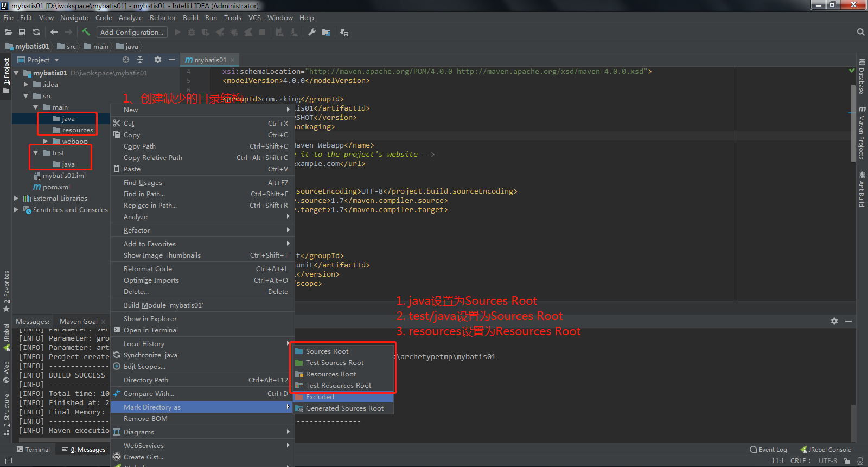Image resolution: width=868 pixels, height=467 pixels.
Task: Open settings via the wrench icon
Action: (312, 33)
